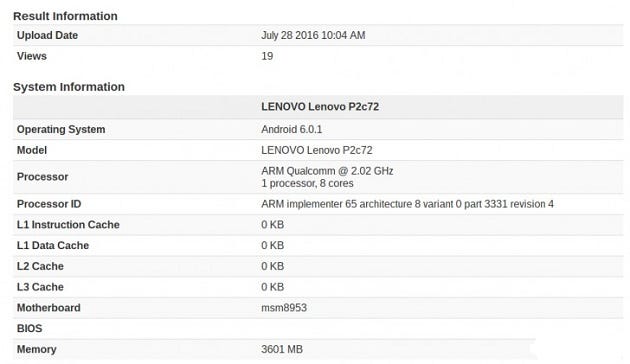Screen dimensions: 630x364
Task: Select the msm8953 motherboard value
Action: (x=284, y=308)
